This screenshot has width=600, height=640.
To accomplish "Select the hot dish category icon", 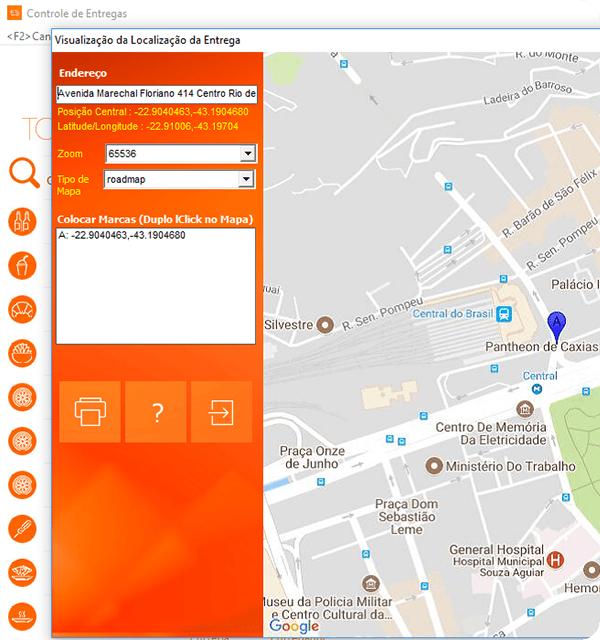I will (22, 616).
